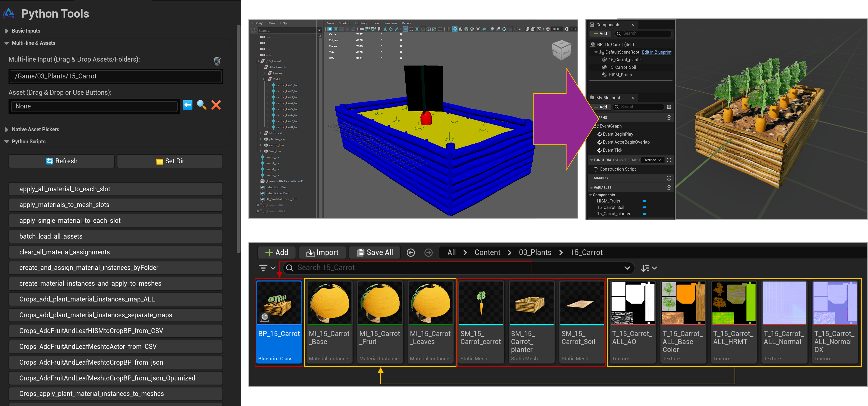Add a new variable with the plus icon
This screenshot has height=406, width=868.
[669, 188]
